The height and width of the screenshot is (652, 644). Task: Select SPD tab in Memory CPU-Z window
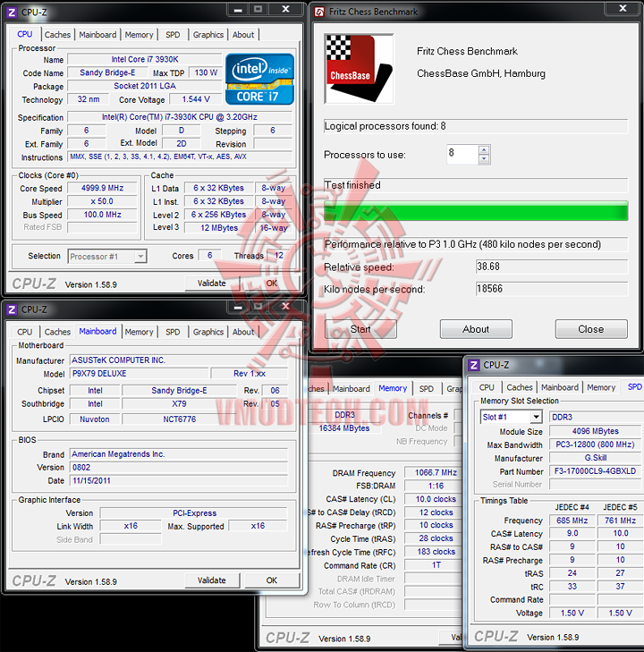[x=426, y=389]
